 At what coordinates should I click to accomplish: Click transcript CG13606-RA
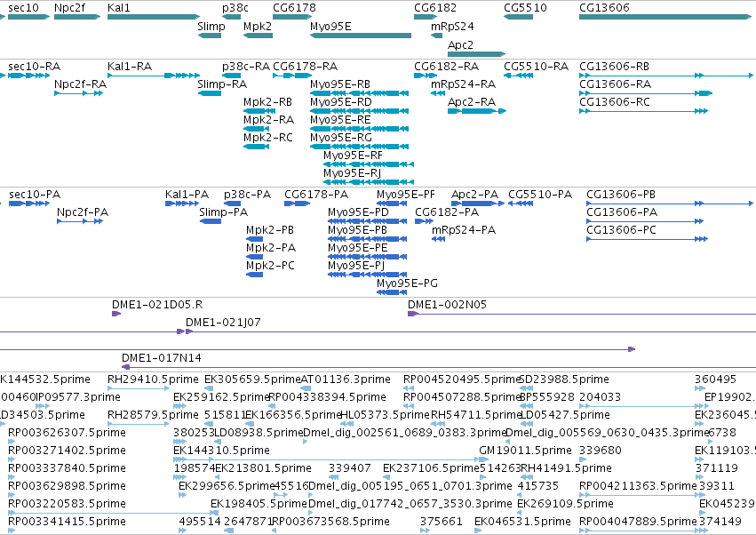tap(616, 84)
